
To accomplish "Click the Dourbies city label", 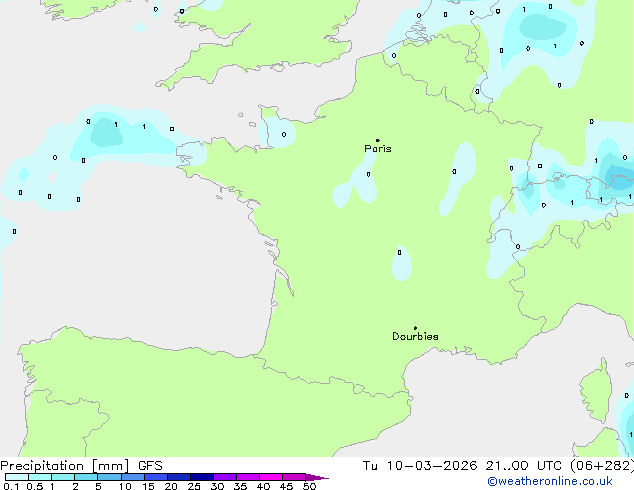I will pos(415,336).
